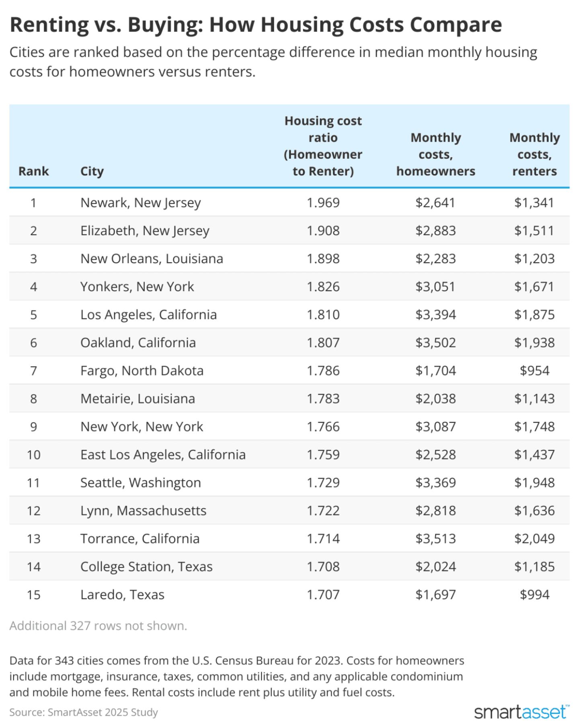This screenshot has height=728, width=579.
Task: Click the SmartAsset logo
Action: point(522,712)
